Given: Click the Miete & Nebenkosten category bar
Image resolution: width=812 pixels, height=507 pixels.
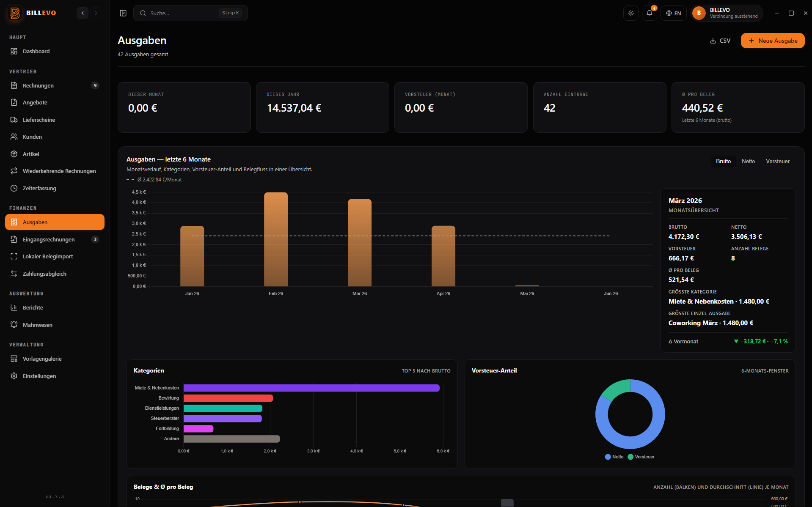Looking at the screenshot, I should click(311, 388).
